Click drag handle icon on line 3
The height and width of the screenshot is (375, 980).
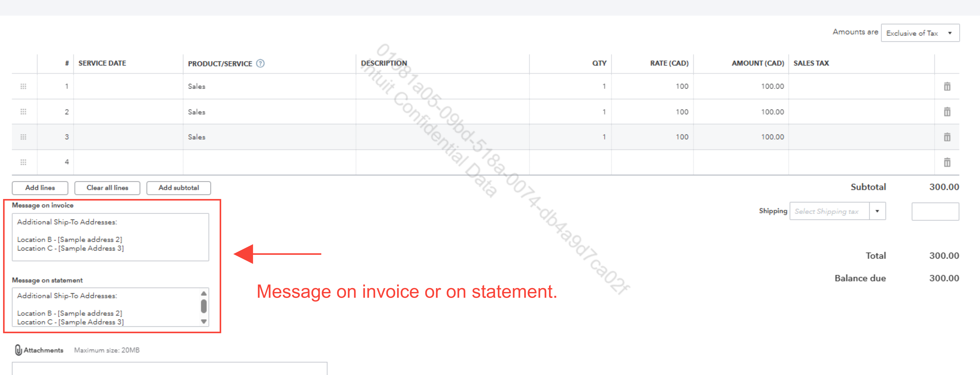[x=23, y=137]
